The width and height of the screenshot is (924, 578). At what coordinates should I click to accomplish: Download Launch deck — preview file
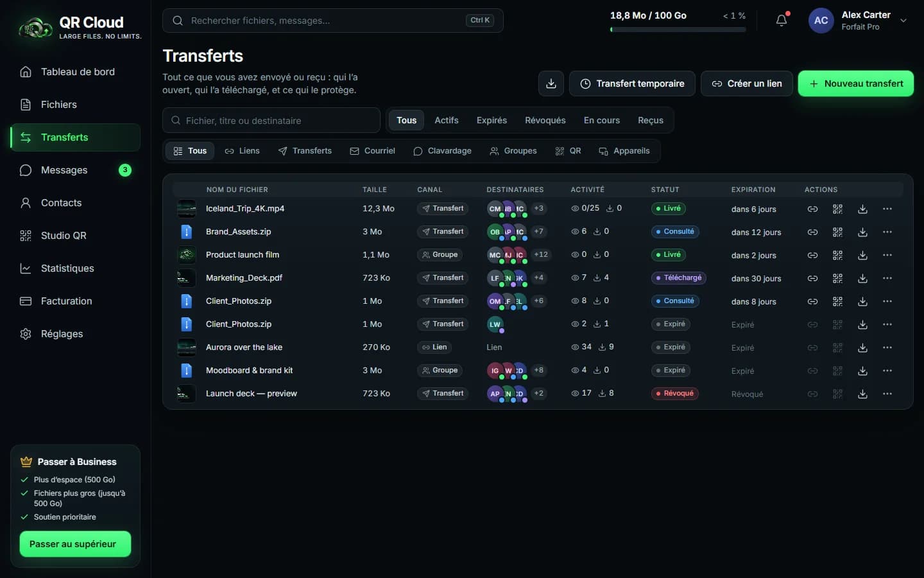point(862,394)
